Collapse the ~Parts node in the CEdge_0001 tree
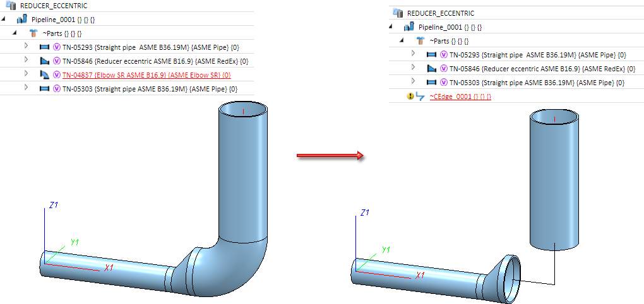Screen dimensions: 644x304 coord(402,40)
